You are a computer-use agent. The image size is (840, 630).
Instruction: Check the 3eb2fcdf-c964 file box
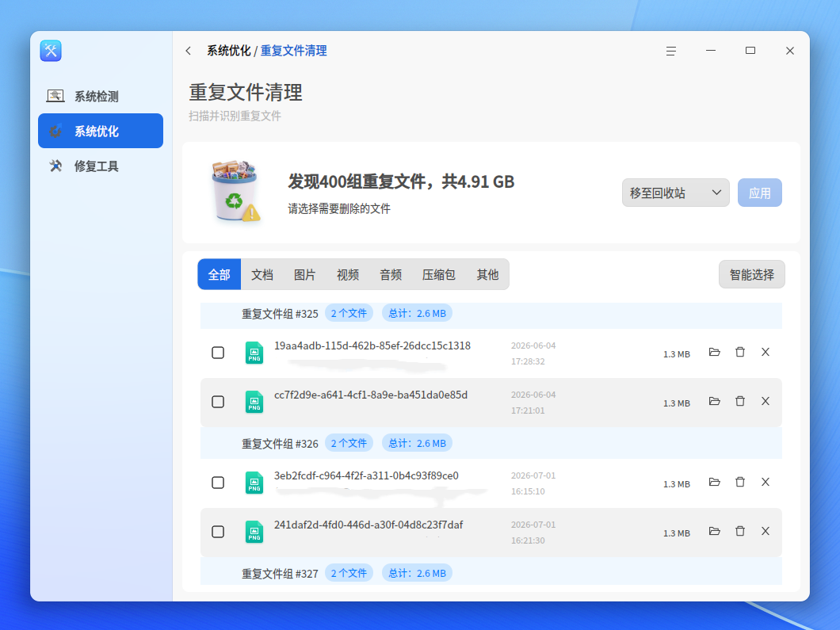tap(218, 483)
